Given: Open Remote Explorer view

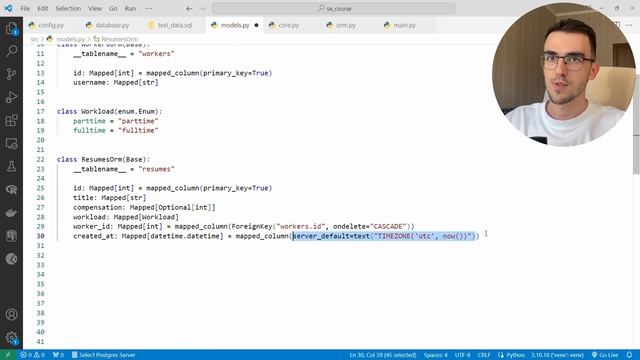Looking at the screenshot, I should pyautogui.click(x=11, y=144).
